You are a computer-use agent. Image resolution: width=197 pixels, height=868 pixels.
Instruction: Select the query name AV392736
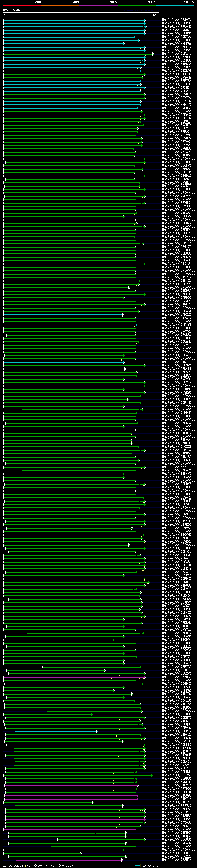(11, 10)
